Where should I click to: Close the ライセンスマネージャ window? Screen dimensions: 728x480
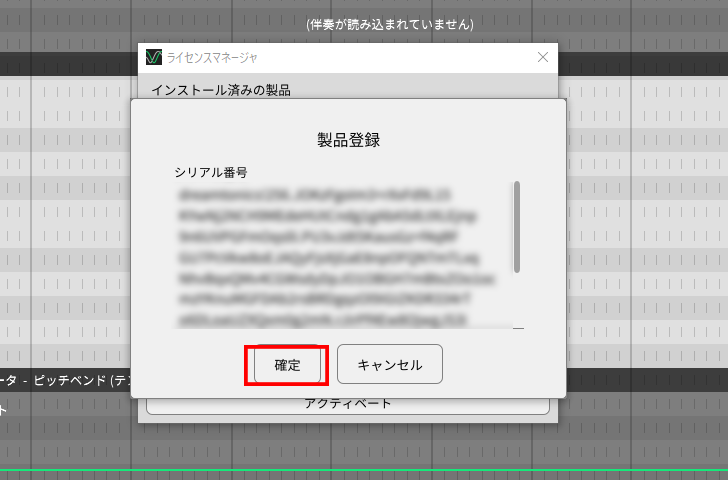[x=543, y=57]
